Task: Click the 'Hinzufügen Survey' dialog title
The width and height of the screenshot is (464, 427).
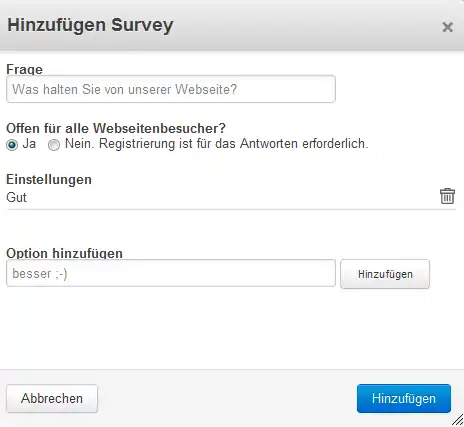Action: 90,25
